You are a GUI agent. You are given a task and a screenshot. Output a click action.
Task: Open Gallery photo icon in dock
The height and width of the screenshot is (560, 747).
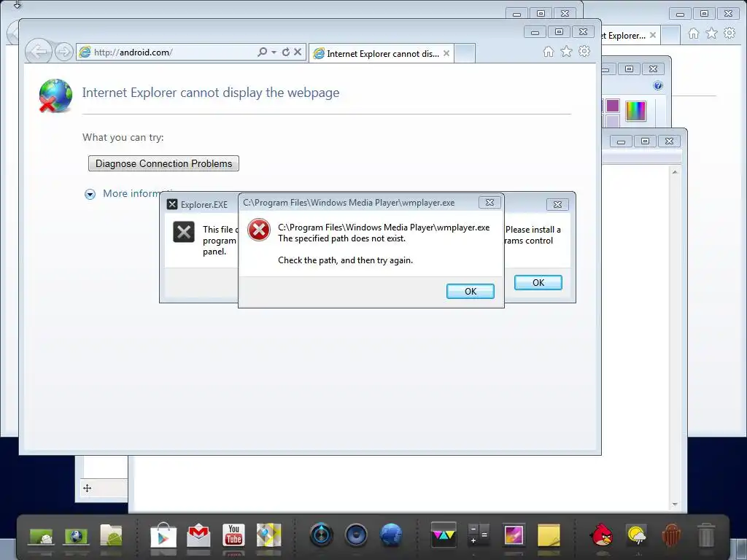tap(514, 534)
